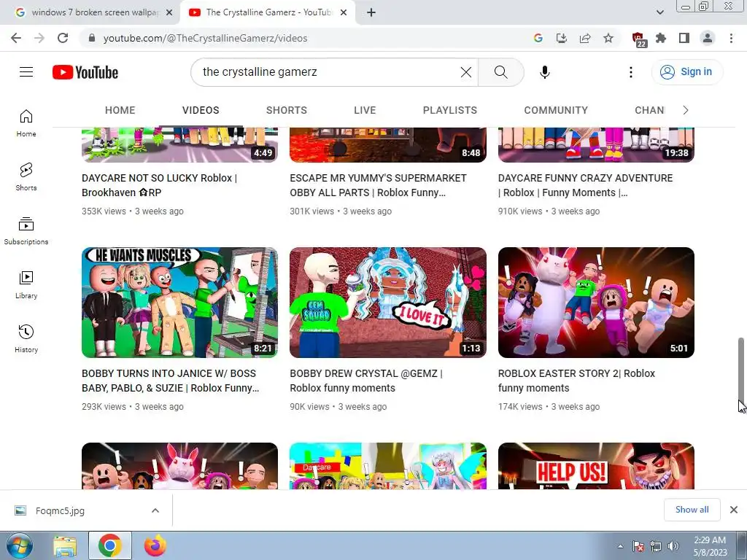This screenshot has width=747, height=560.
Task: Open ESCAPE MR YUMMY'S SUPERMARKET video title
Action: click(x=379, y=185)
